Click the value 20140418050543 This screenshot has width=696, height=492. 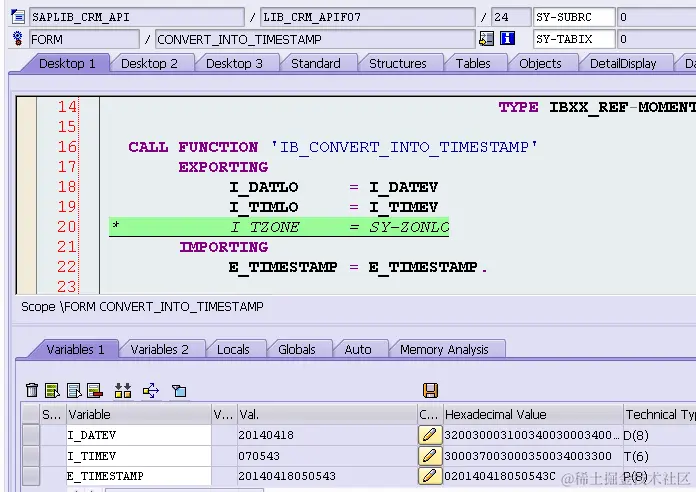coord(287,476)
